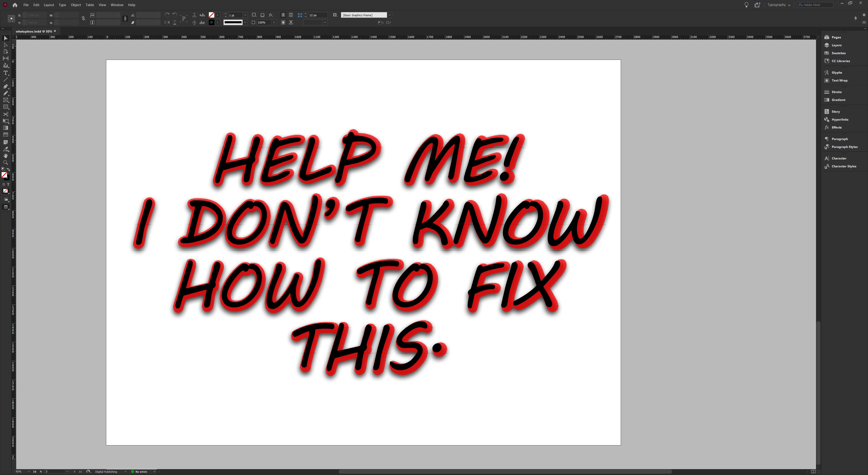The image size is (868, 475).
Task: Select the Pen tool
Action: tap(6, 87)
